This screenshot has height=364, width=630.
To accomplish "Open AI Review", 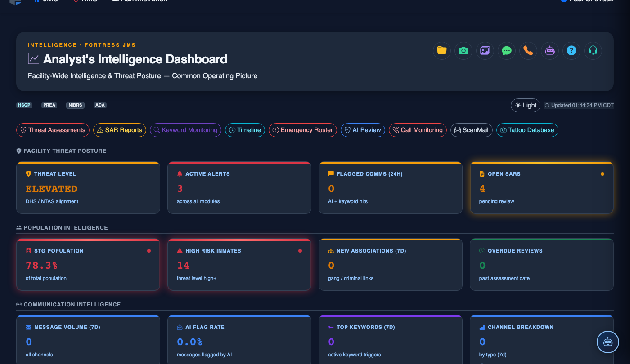I will [363, 130].
